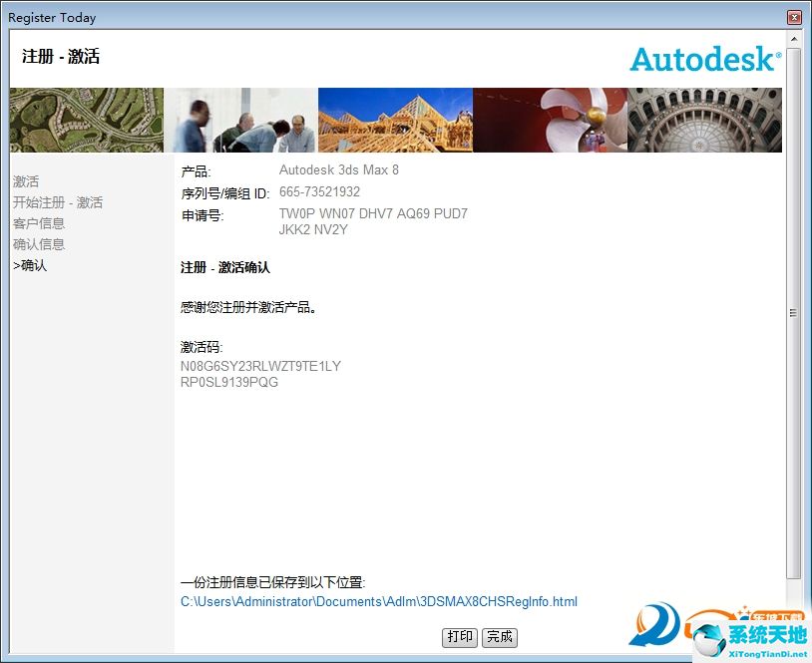The height and width of the screenshot is (663, 812).
Task: Click the propeller banner image
Action: point(550,120)
